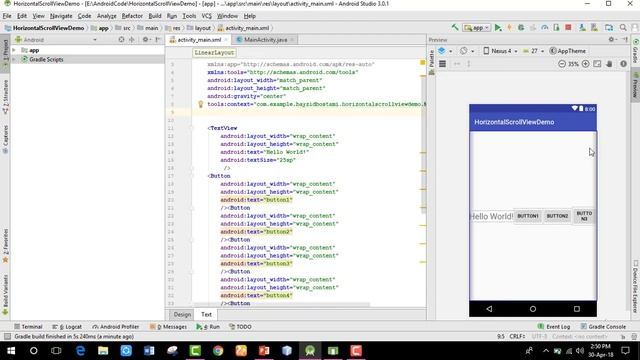Viewport: 640px width, 360px height.
Task: Apply changes with the lightning icon
Action: (x=509, y=27)
